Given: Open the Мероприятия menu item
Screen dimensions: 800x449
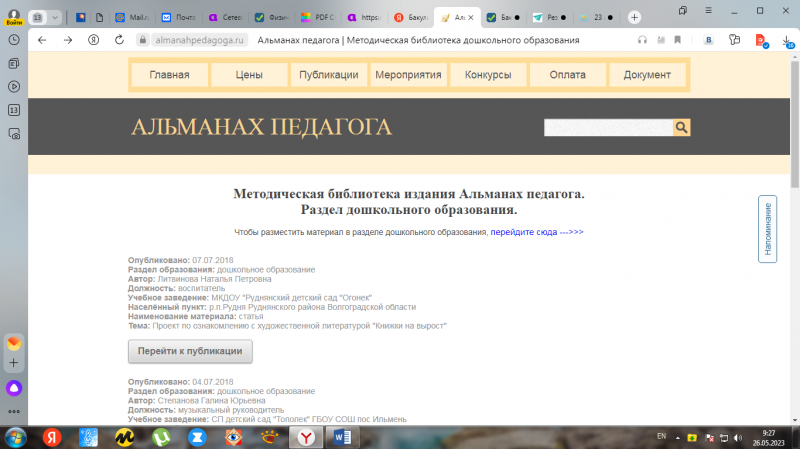Looking at the screenshot, I should pos(408,74).
